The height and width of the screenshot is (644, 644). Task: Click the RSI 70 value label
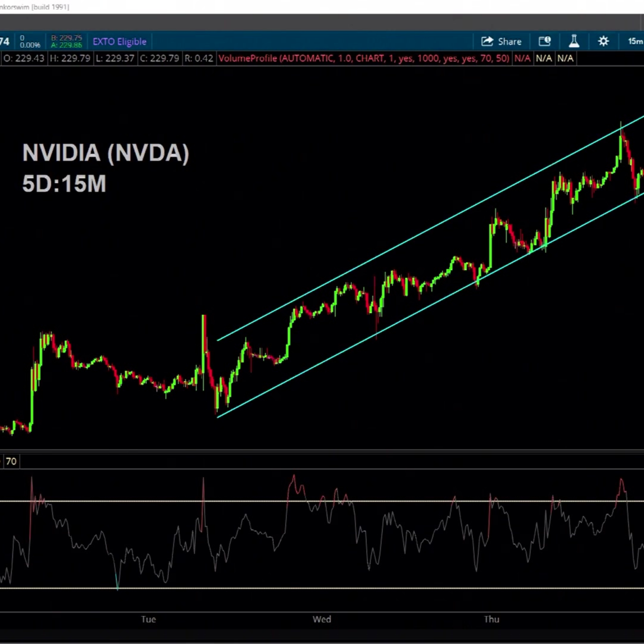(x=11, y=461)
